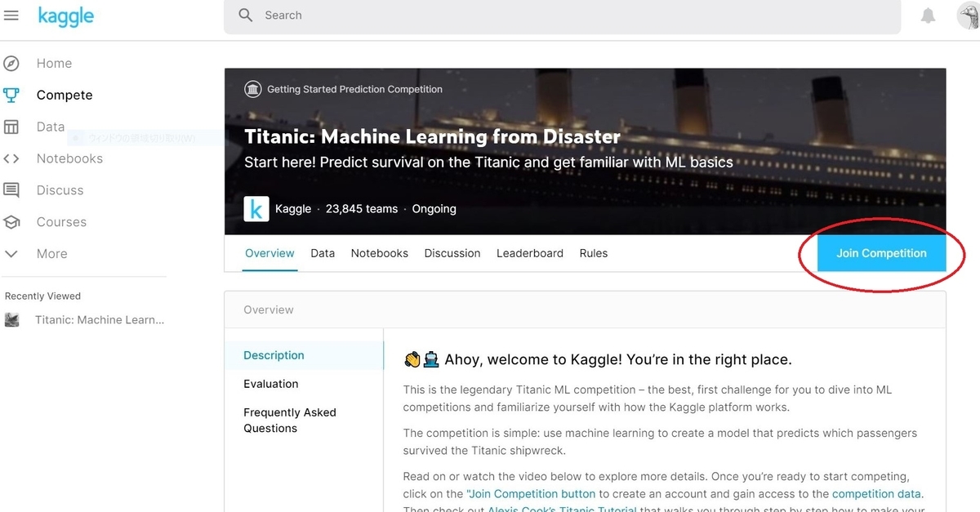Go to Home in sidebar
Viewport: 980px width, 512px height.
coord(54,63)
